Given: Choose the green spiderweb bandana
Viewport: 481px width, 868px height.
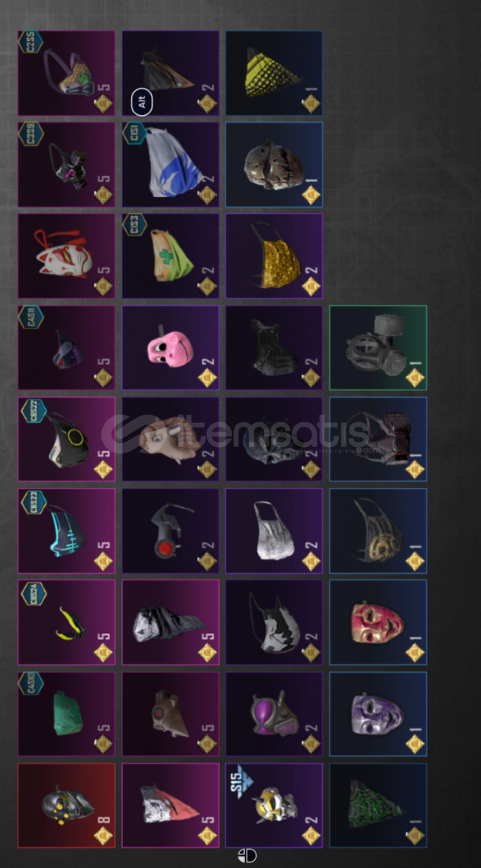Looking at the screenshot, I should tap(378, 805).
